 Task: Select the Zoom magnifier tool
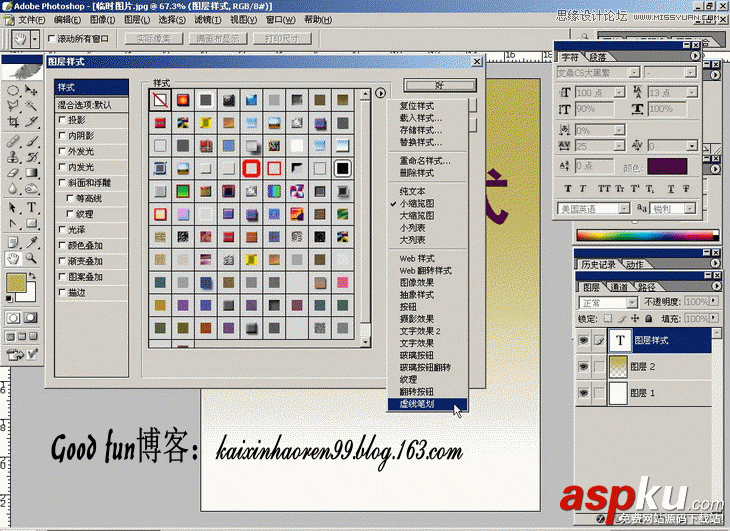[x=31, y=258]
